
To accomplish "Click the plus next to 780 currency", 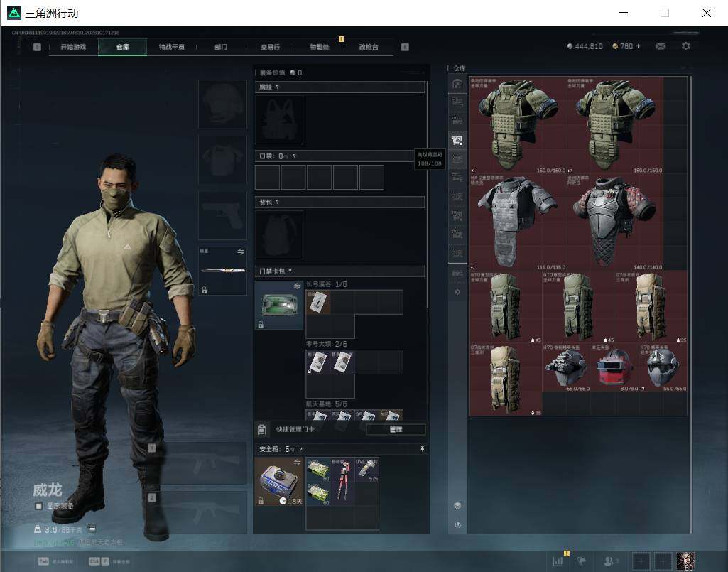I will 638,46.
